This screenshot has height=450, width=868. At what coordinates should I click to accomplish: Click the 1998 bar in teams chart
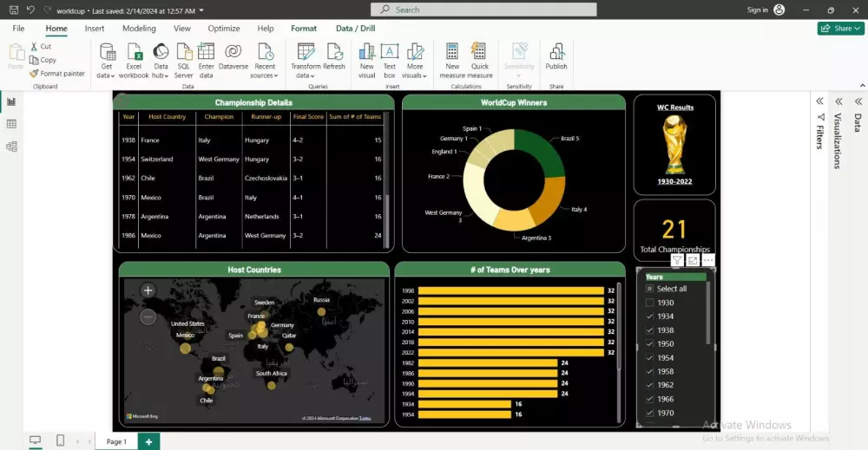point(511,290)
